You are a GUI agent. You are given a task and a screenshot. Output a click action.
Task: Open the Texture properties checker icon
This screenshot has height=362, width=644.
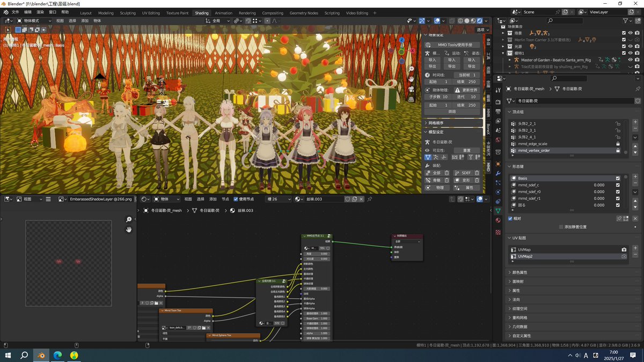coord(498,232)
